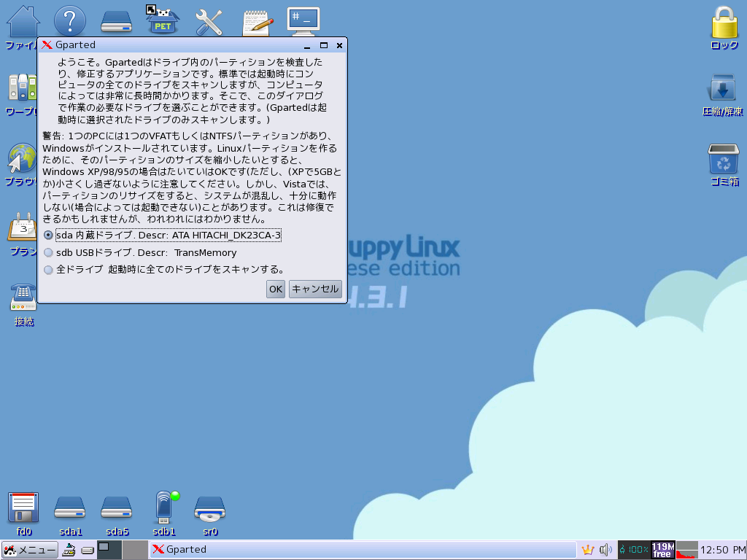Switch to the first virtual desktop pager
The width and height of the screenshot is (747, 560).
[109, 550]
